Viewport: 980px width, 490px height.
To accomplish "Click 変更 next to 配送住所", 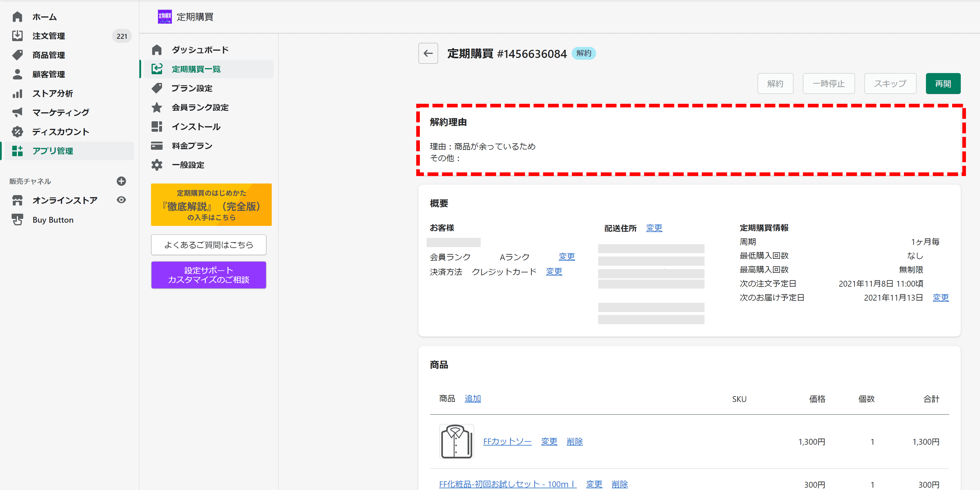I will coord(654,228).
